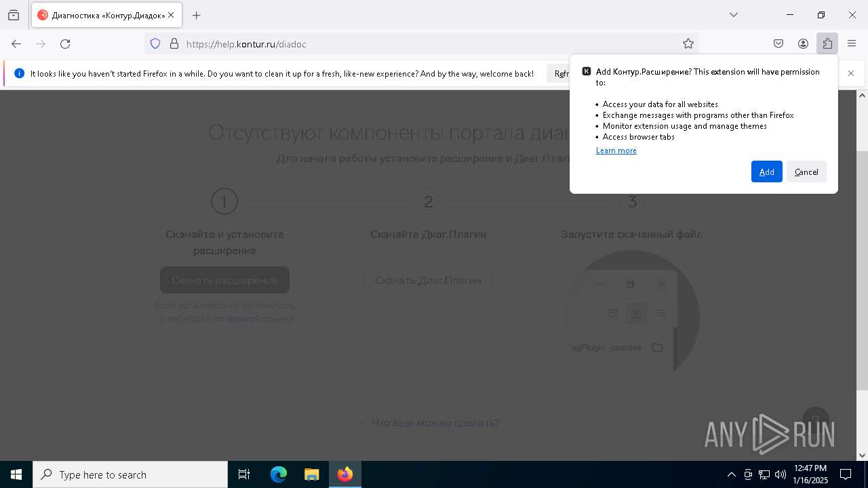Image resolution: width=868 pixels, height=488 pixels.
Task: Expand Что еще можно сделать section
Action: coord(429,423)
